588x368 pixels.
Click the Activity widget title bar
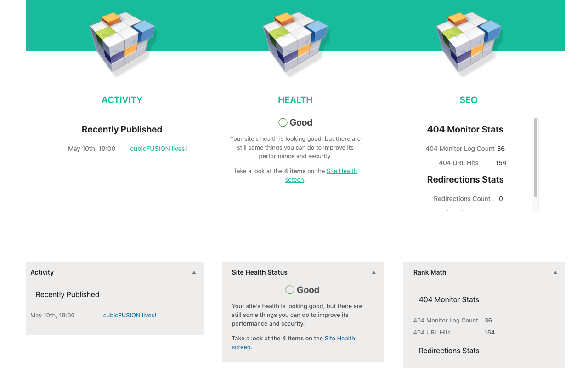pyautogui.click(x=42, y=272)
